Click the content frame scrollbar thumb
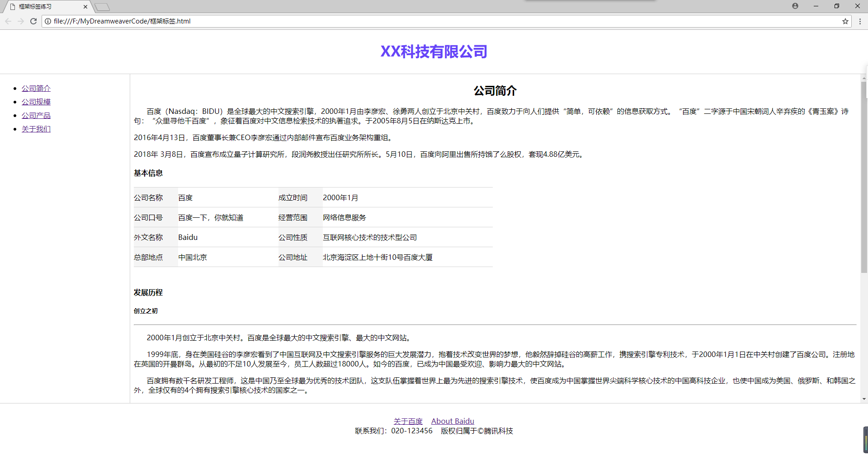Screen dimensions: 868x469 [x=863, y=177]
